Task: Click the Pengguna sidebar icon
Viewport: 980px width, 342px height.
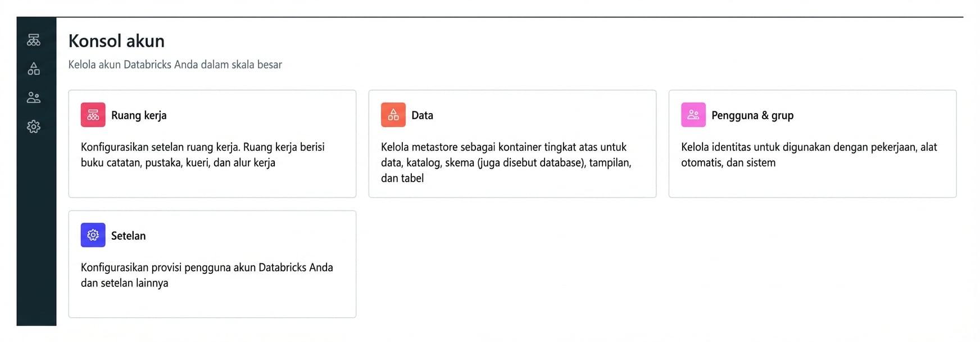Action: 34,97
